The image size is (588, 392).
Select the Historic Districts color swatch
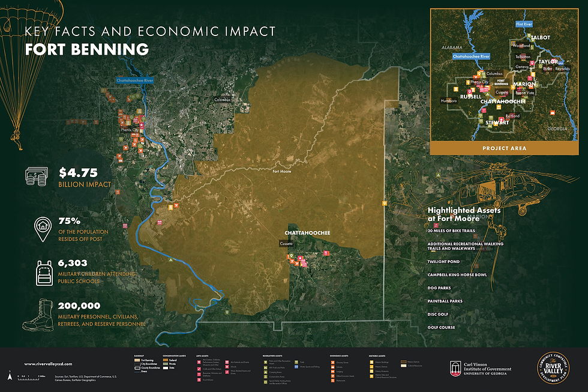(403, 361)
